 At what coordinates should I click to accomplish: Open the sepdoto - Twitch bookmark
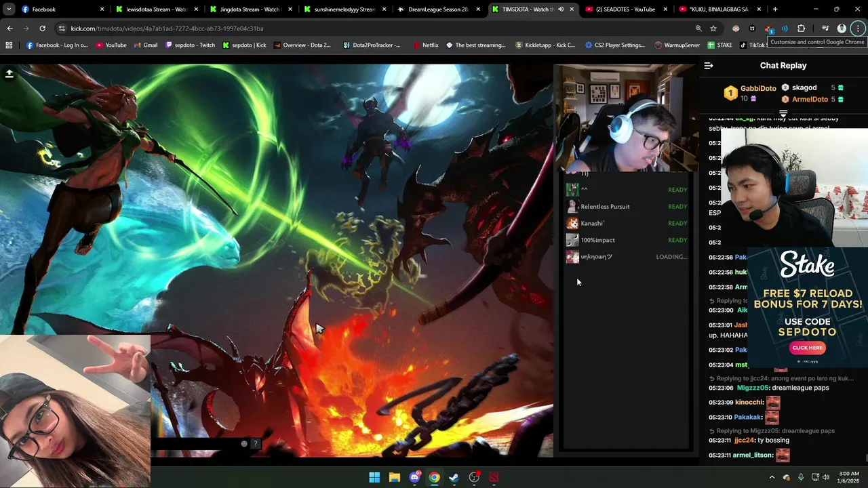pyautogui.click(x=190, y=45)
